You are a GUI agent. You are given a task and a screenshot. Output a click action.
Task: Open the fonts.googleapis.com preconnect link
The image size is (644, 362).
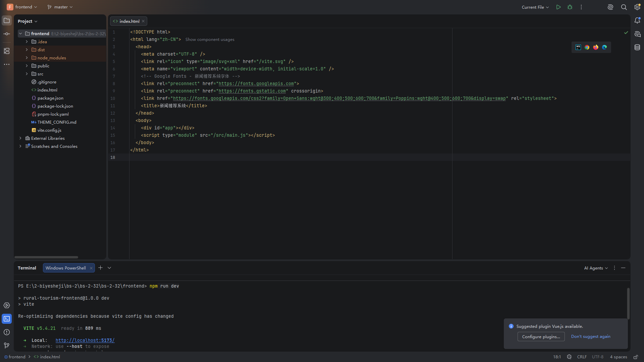[x=256, y=83]
